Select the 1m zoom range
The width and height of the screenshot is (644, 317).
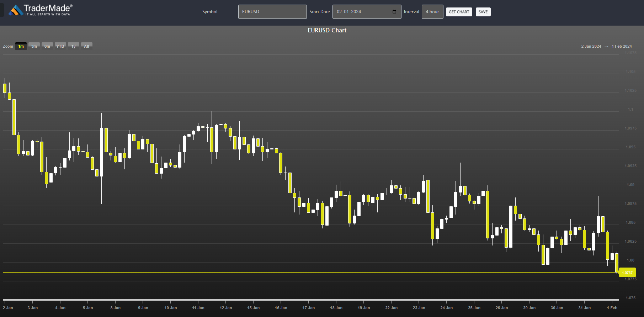[21, 46]
